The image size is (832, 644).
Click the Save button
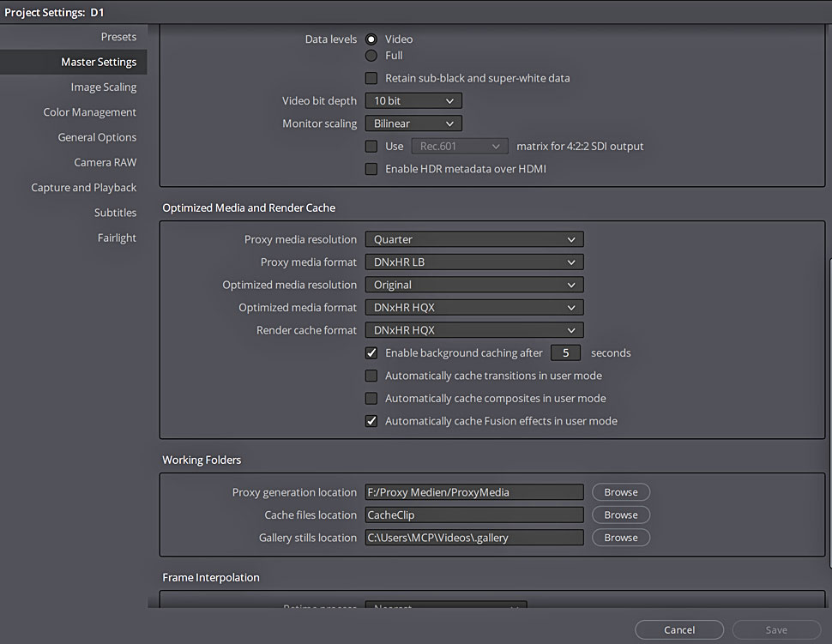776,630
